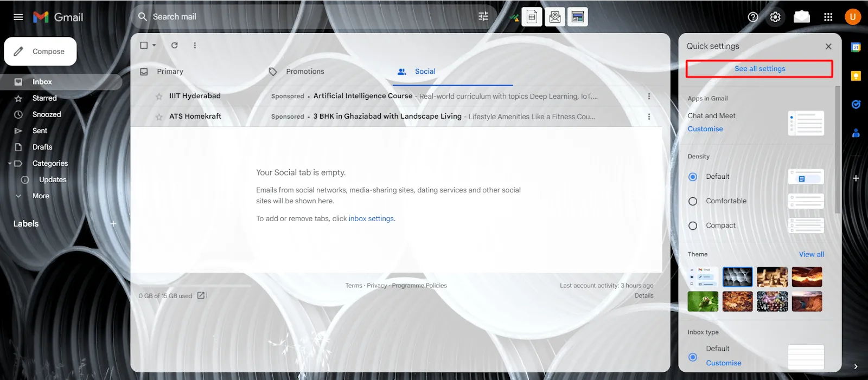Click the Settings gear icon

[775, 17]
